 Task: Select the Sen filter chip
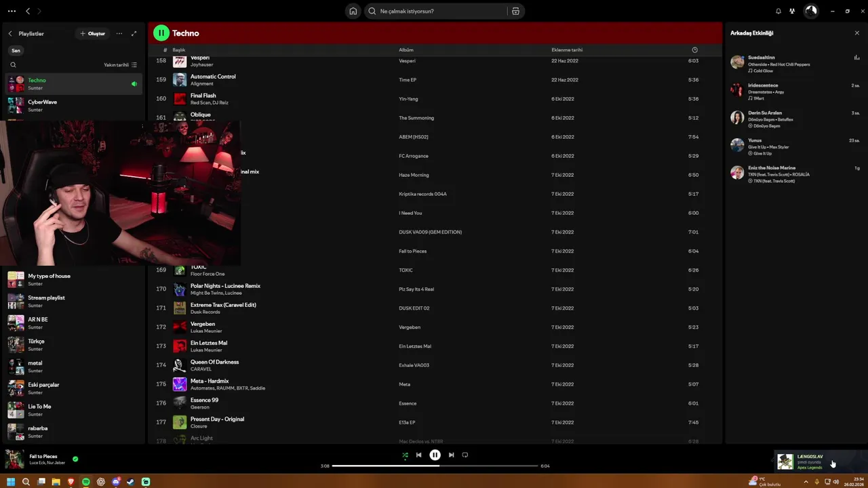point(16,50)
